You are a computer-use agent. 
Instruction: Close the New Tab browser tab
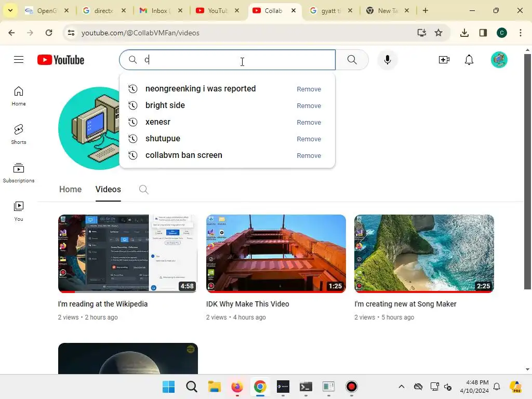coord(407,10)
